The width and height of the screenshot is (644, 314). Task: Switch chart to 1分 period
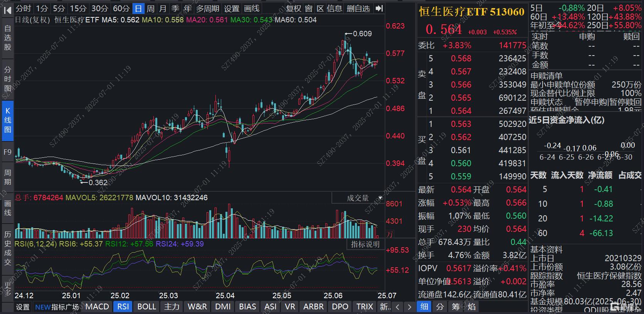click(x=42, y=8)
